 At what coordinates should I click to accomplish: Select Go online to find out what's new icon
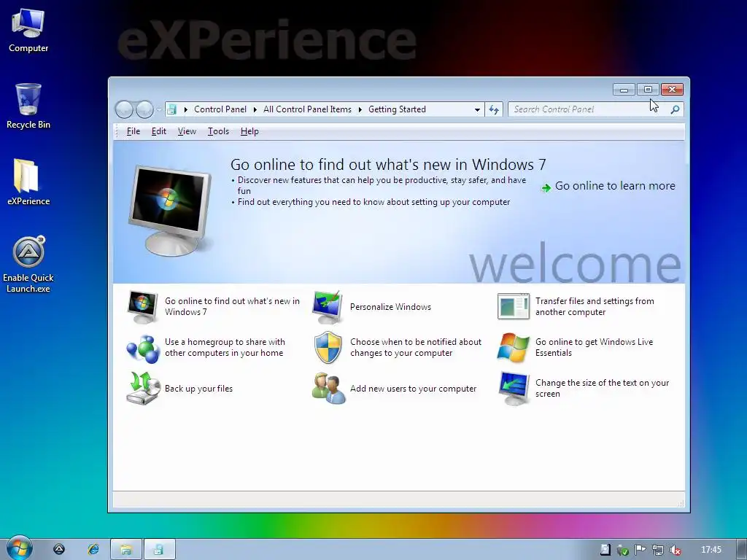(142, 307)
